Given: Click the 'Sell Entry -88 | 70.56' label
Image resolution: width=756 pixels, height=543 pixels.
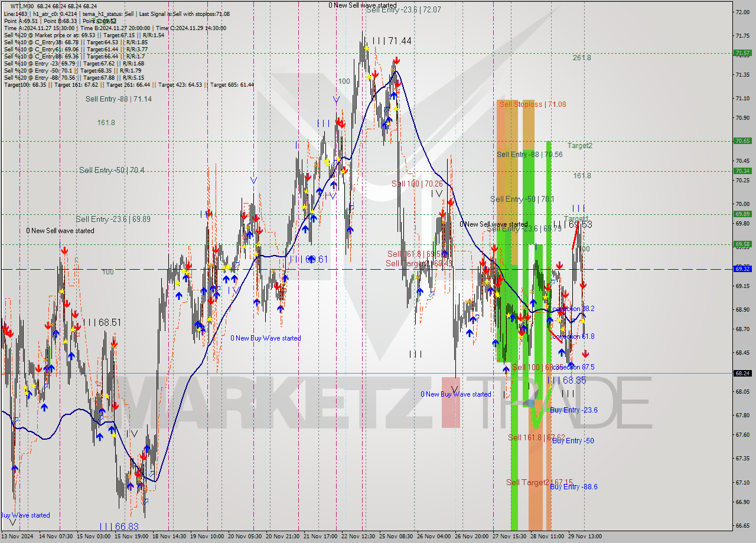Looking at the screenshot, I should point(530,155).
